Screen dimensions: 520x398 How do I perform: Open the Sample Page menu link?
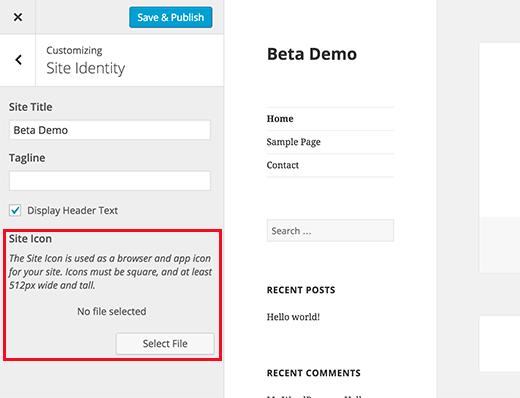pos(293,142)
